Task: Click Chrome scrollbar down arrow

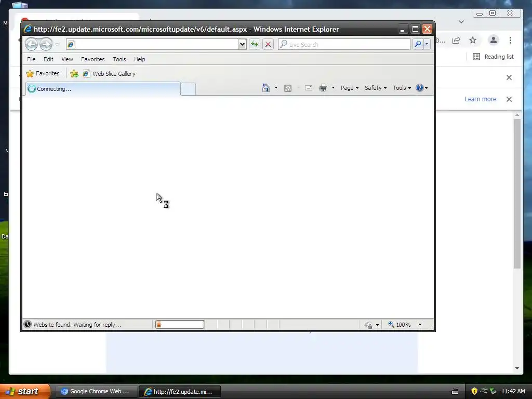Action: coord(517,368)
